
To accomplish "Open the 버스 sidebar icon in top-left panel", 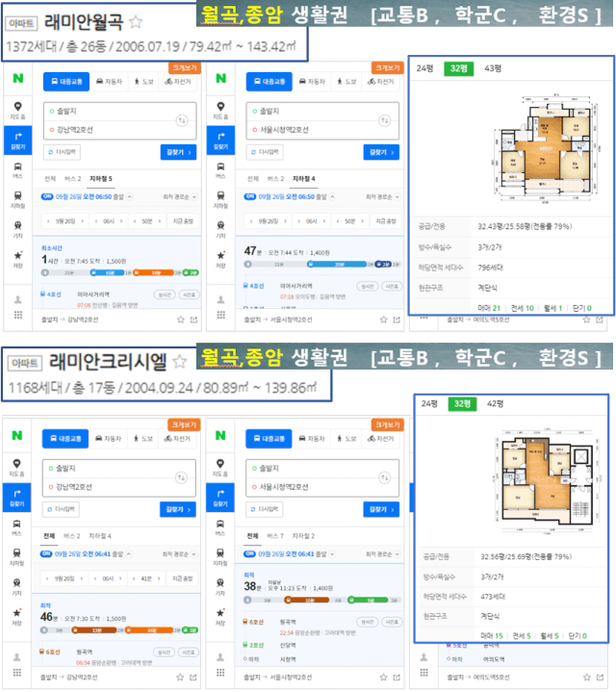I will pos(17,170).
